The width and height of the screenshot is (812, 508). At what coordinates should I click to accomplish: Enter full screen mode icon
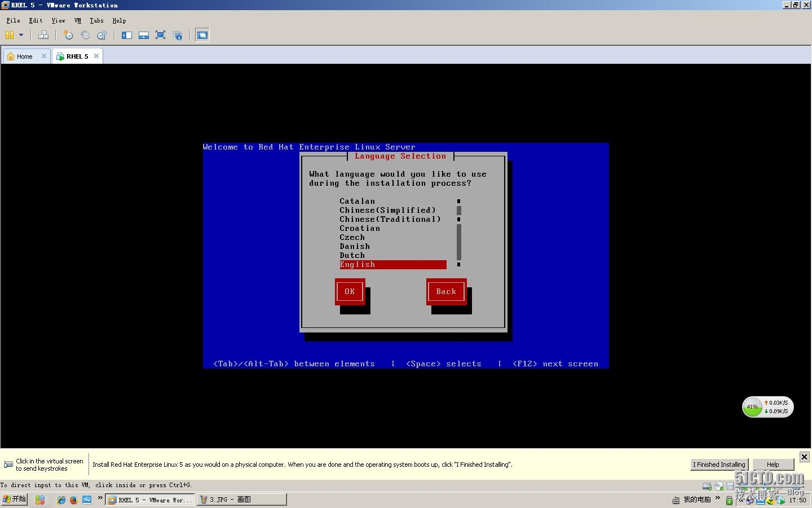coord(161,35)
